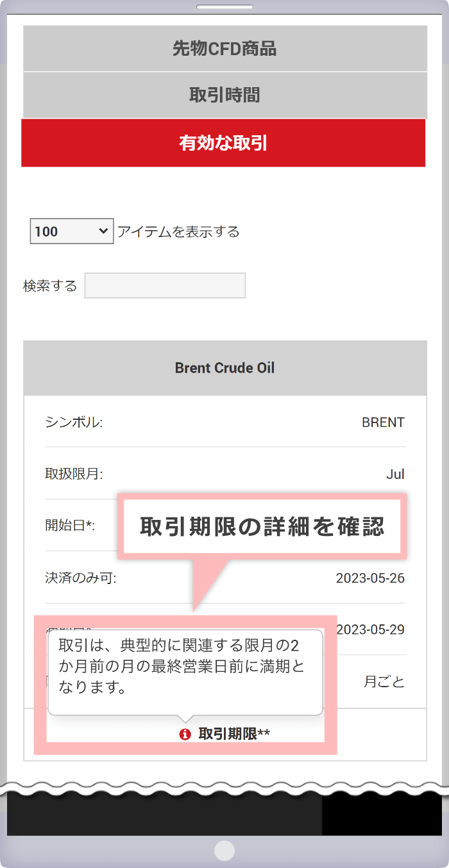Focus the 検索する search field
449x868 pixels.
(165, 286)
